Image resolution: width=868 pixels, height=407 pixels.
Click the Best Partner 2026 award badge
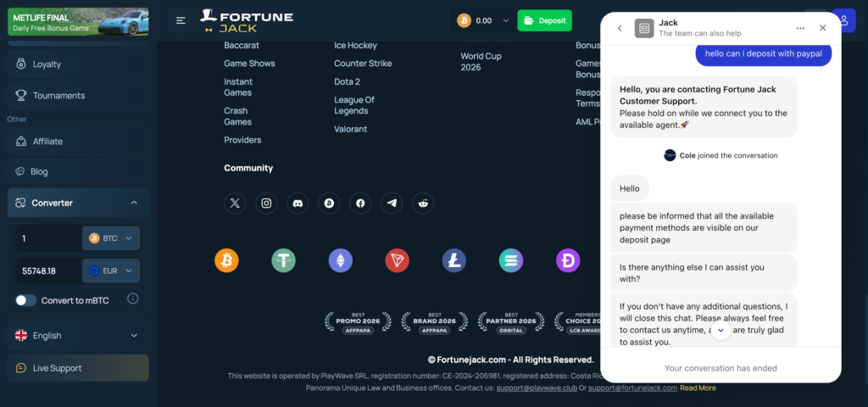point(511,323)
